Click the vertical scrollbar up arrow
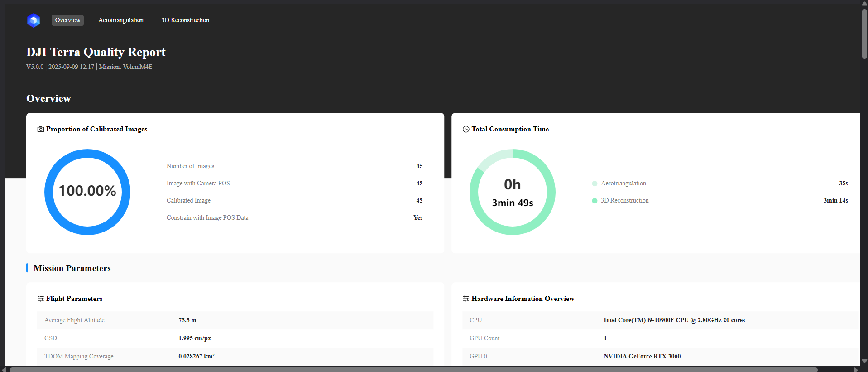868x372 pixels. 864,4
